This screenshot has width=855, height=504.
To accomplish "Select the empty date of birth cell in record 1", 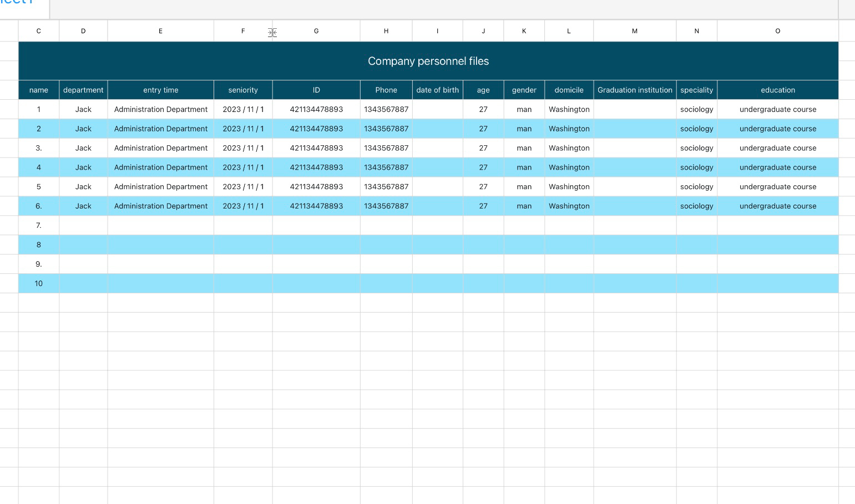I will tap(437, 109).
